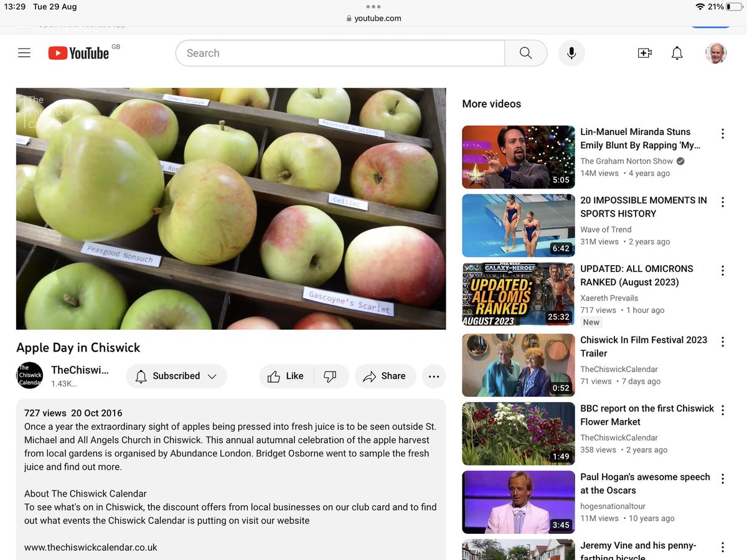Tap the battery indicator

(733, 6)
